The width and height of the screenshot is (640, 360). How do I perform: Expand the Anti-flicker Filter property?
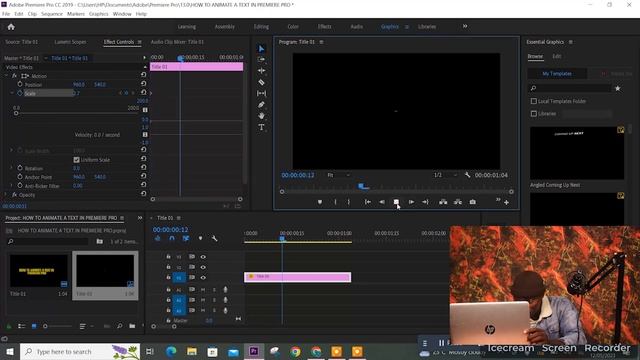click(x=11, y=186)
